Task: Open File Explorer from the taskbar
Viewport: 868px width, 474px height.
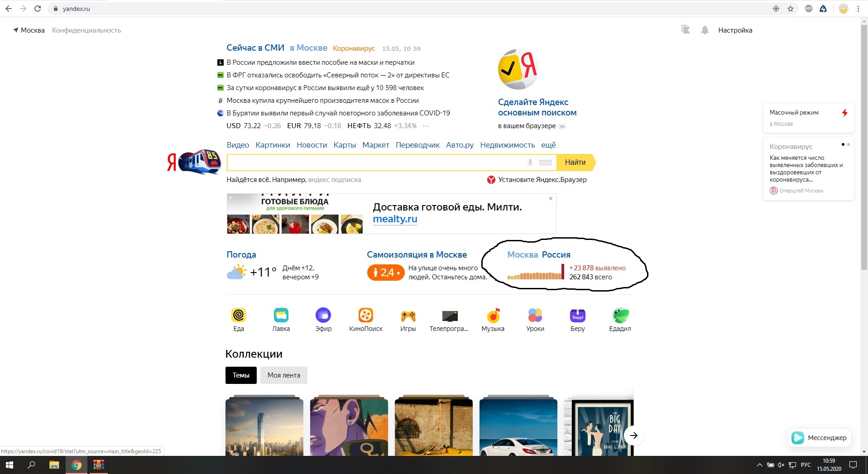Action: coord(54,465)
